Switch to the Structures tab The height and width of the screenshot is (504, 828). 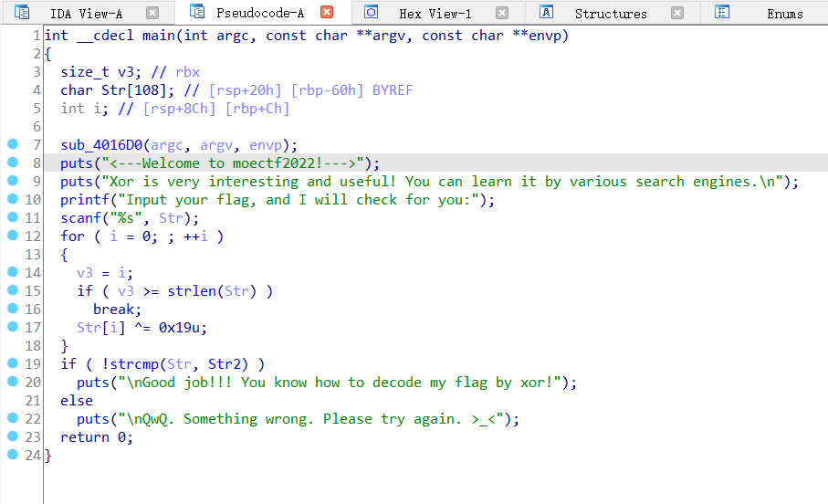611,14
